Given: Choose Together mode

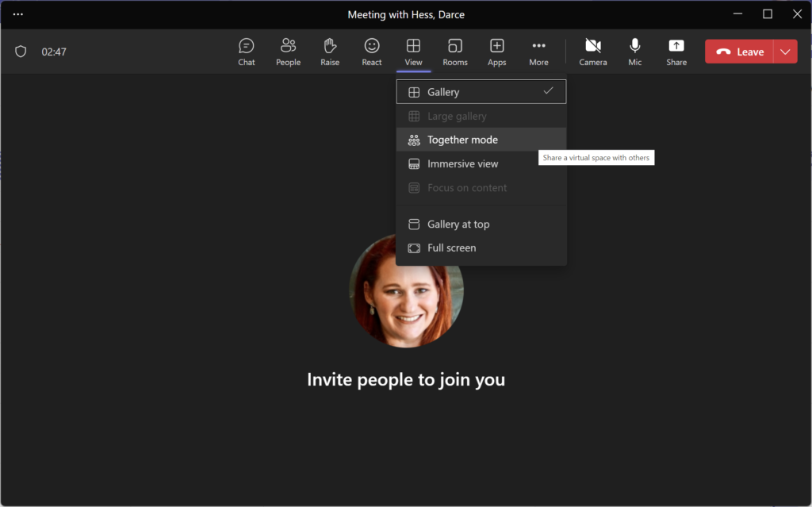Looking at the screenshot, I should [x=481, y=140].
